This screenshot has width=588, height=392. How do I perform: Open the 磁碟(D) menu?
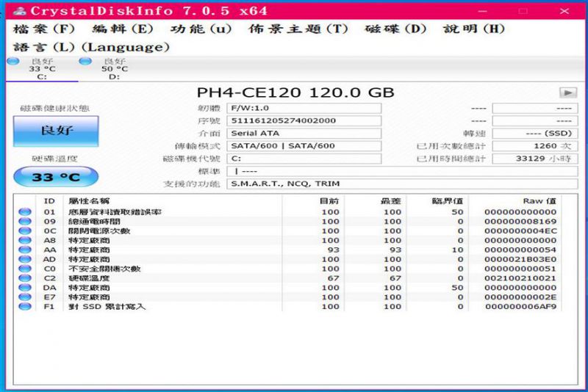(395, 29)
